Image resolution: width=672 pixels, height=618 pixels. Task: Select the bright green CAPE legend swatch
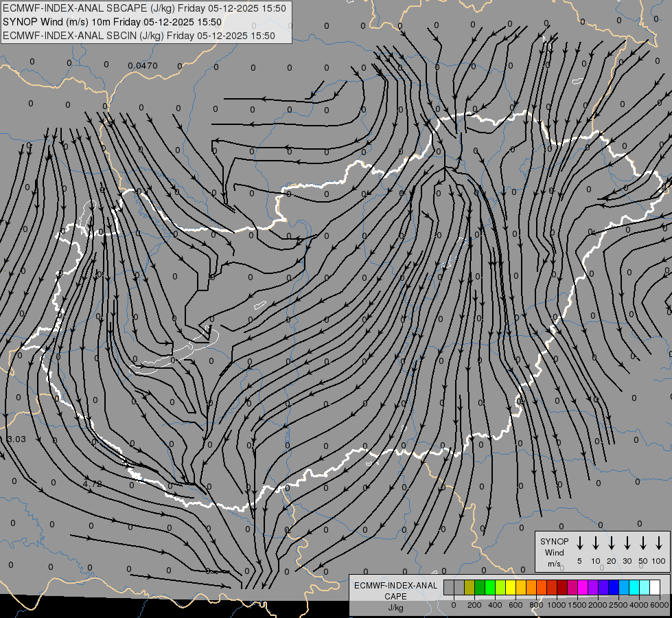[x=490, y=587]
